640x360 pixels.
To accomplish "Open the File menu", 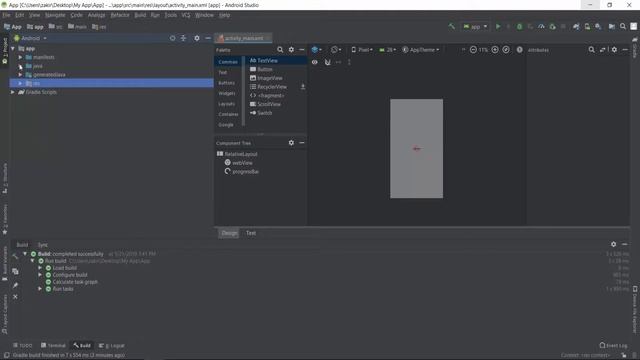I will [x=7, y=15].
